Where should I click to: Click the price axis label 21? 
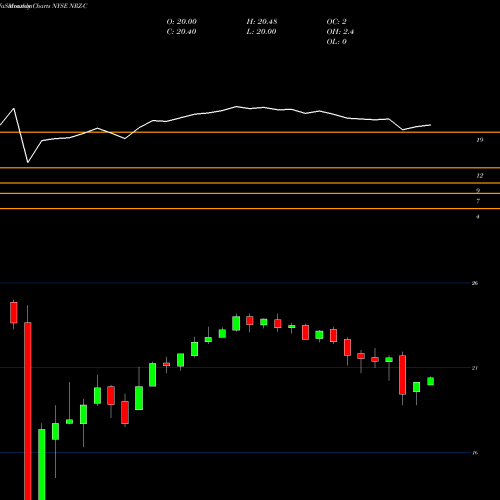[x=475, y=368]
